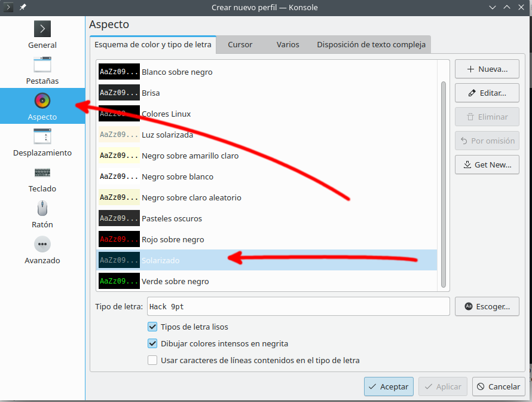Click the Aspecto color wheel icon
The image size is (532, 402).
click(x=42, y=100)
